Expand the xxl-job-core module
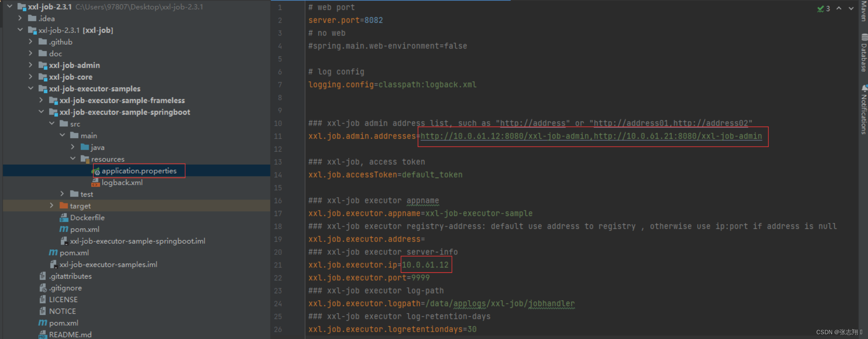Image resolution: width=868 pixels, height=339 pixels. (x=31, y=77)
